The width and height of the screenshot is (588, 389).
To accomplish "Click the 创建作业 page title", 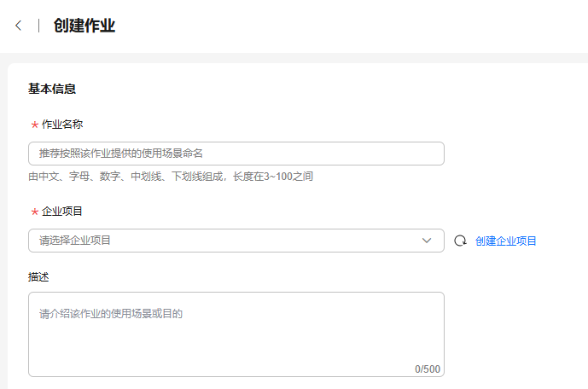I will [84, 26].
